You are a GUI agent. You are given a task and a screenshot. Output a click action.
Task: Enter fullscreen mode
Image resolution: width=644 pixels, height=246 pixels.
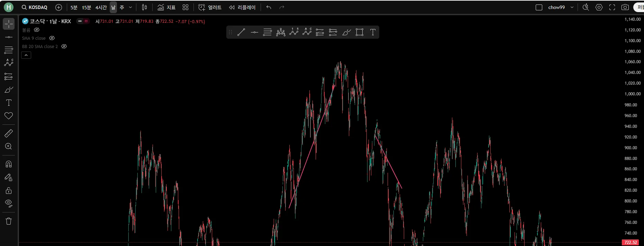coord(612,7)
